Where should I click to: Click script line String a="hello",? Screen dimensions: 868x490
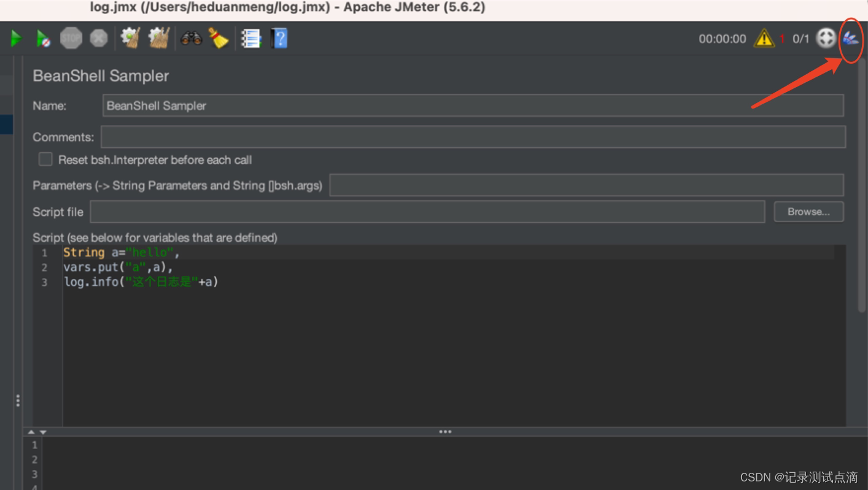(121, 253)
